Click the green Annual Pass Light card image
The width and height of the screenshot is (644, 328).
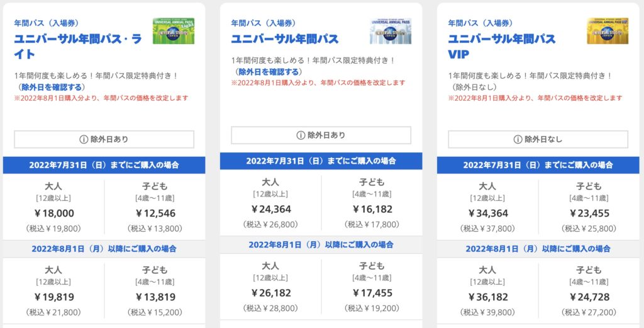click(173, 31)
